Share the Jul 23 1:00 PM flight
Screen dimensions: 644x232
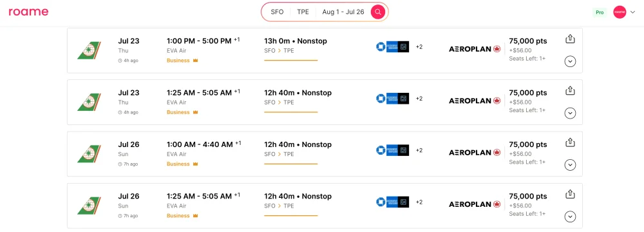pos(570,39)
